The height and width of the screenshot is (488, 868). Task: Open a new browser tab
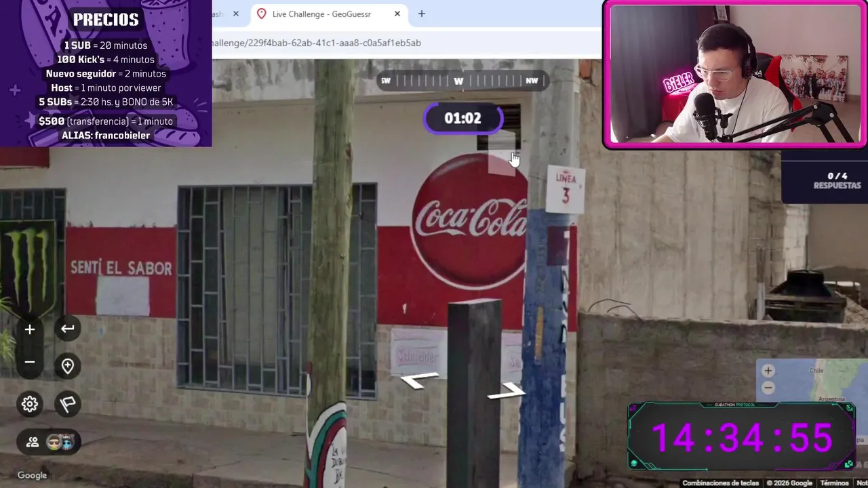pyautogui.click(x=421, y=14)
